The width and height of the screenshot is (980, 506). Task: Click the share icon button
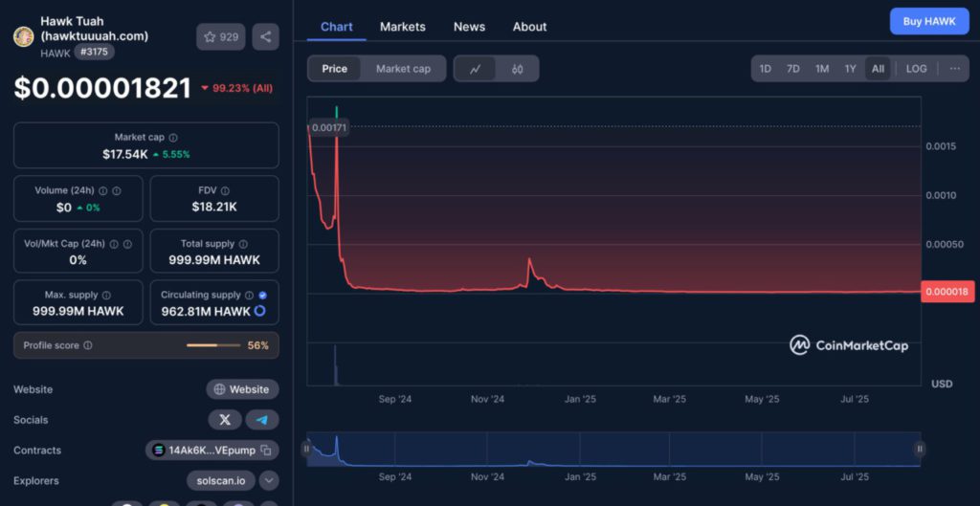(265, 37)
